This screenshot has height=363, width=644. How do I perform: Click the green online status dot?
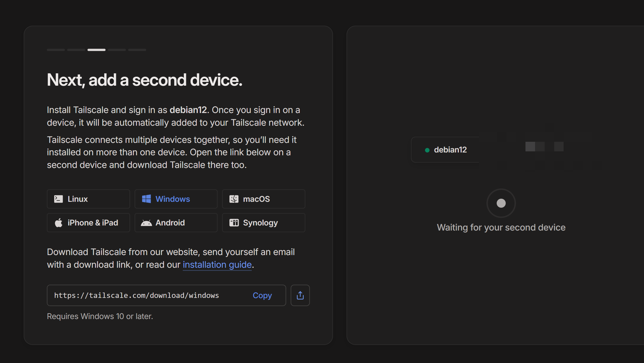tap(427, 150)
